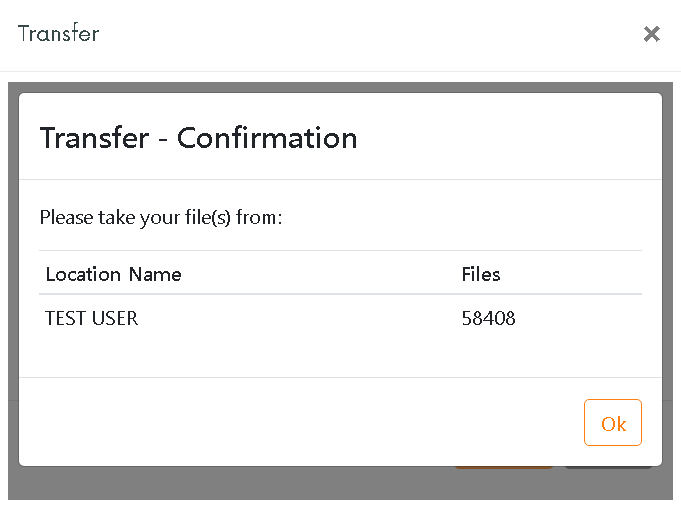This screenshot has height=507, width=681.
Task: Click the Files column header
Action: pyautogui.click(x=481, y=275)
